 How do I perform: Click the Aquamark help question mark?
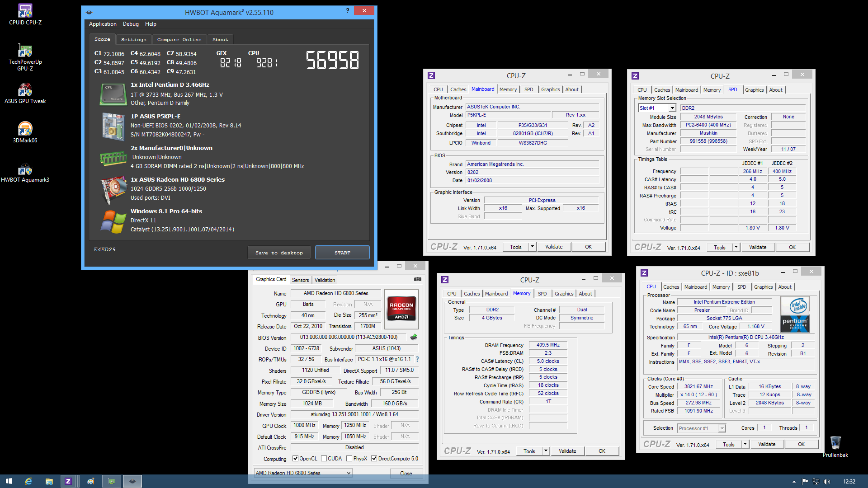pyautogui.click(x=348, y=10)
